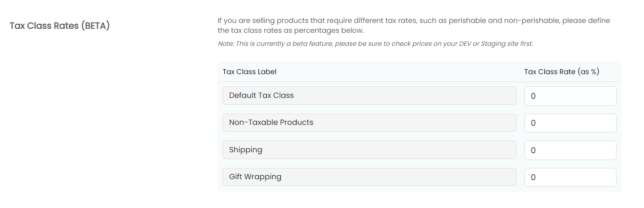Focus the rate field for Default Tax Class
This screenshot has width=644, height=208.
(570, 96)
